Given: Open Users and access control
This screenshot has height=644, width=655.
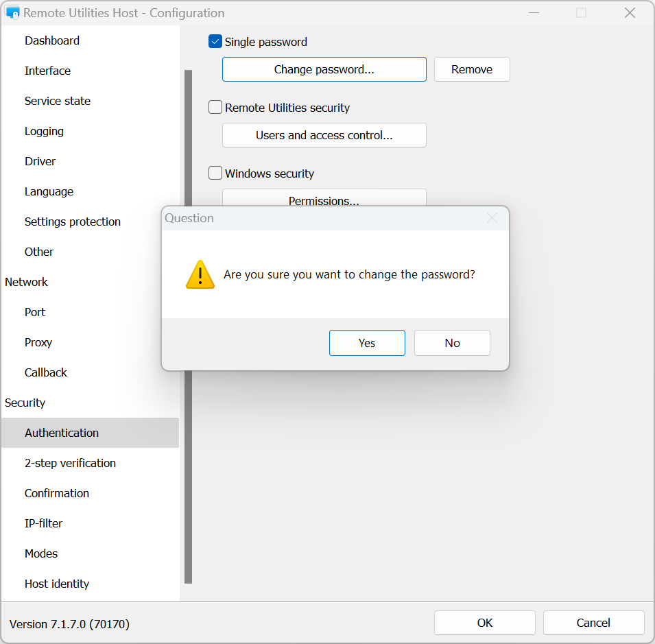Looking at the screenshot, I should point(324,135).
